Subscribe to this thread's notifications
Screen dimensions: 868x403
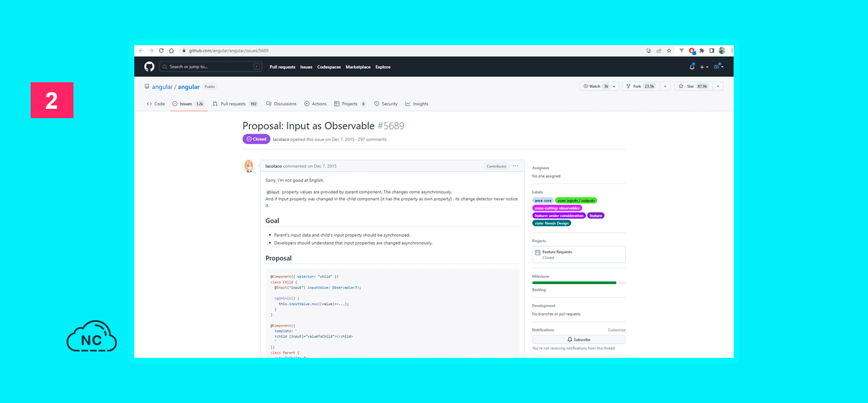pyautogui.click(x=579, y=339)
